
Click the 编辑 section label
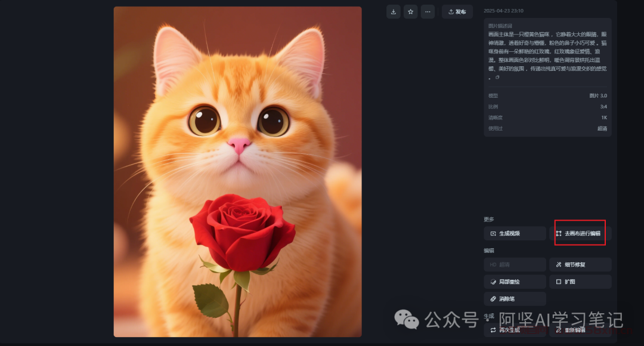click(489, 251)
